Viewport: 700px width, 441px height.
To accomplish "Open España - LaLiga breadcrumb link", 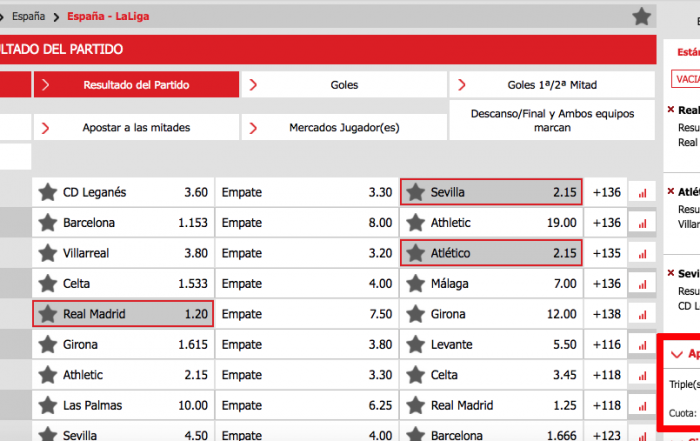I will pyautogui.click(x=108, y=17).
